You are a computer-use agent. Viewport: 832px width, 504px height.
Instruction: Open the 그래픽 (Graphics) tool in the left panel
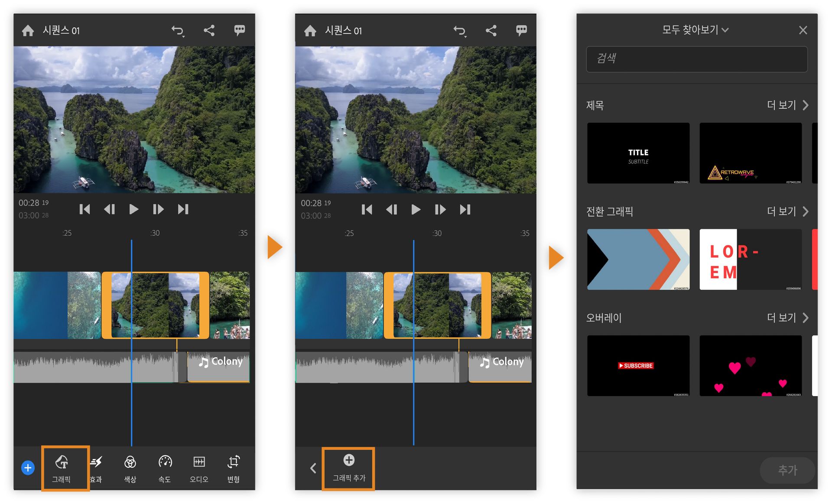tap(62, 468)
